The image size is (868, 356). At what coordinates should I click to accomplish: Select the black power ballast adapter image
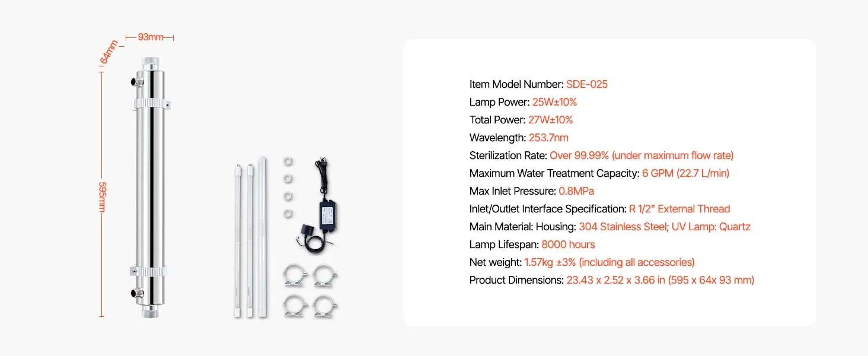tap(319, 202)
